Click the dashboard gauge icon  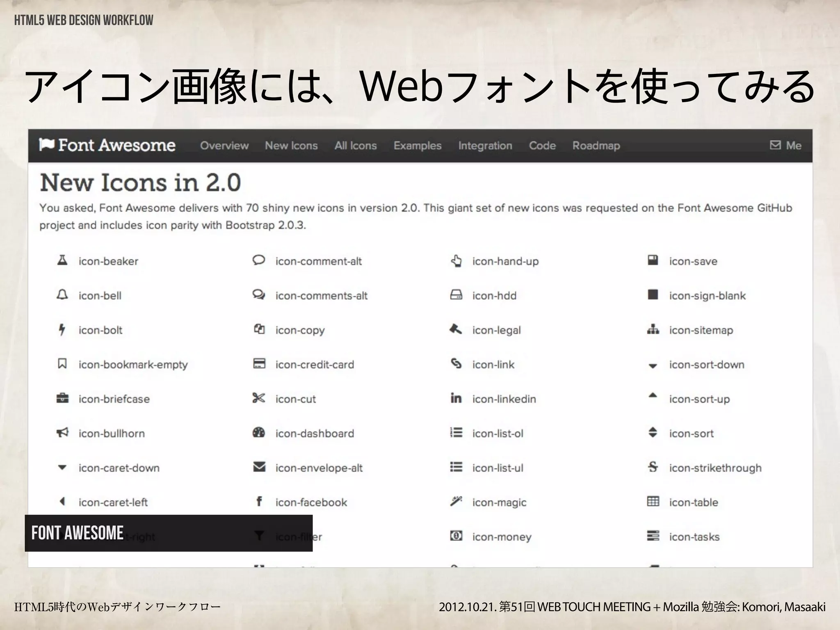tap(259, 432)
